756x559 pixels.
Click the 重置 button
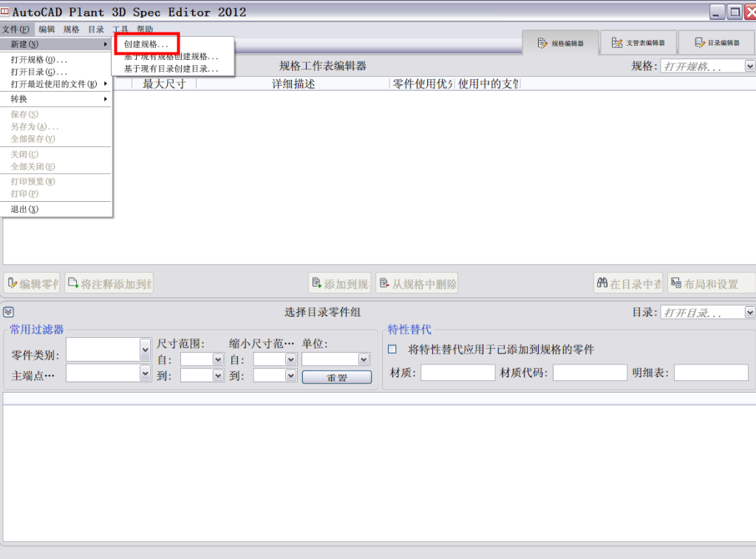tap(337, 377)
